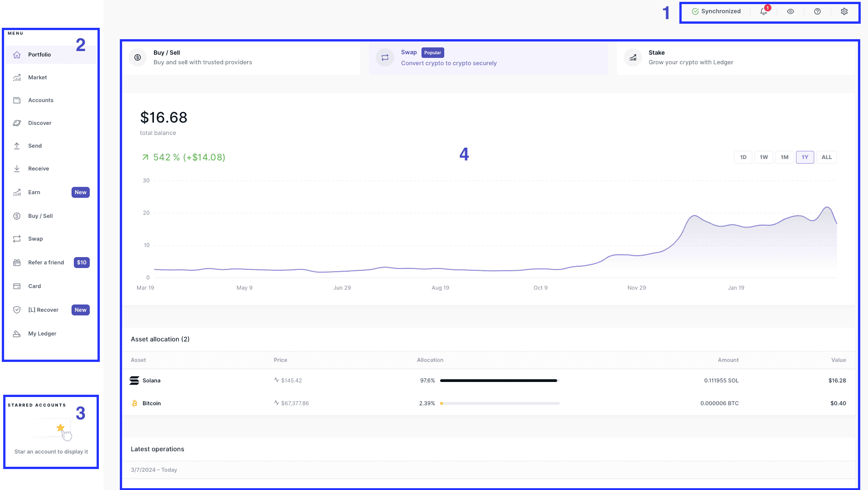The image size is (868, 490).
Task: Click the Solana allocation progress bar
Action: pyautogui.click(x=499, y=381)
